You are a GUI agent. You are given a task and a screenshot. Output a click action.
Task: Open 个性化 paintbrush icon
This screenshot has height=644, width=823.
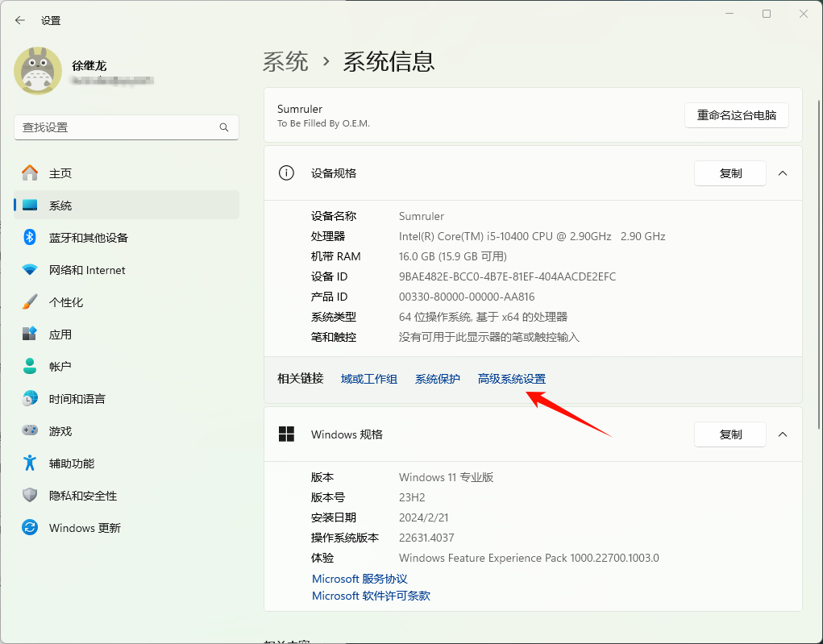(30, 301)
